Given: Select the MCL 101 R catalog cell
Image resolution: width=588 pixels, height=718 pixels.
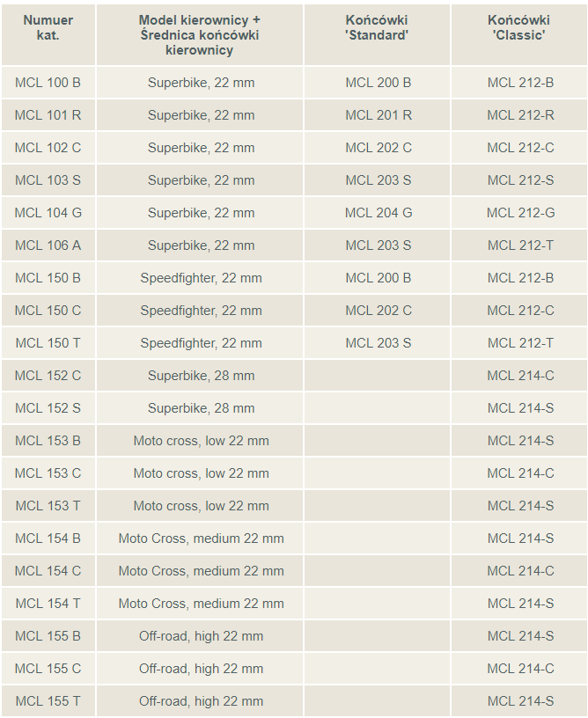Looking at the screenshot, I should [x=48, y=115].
